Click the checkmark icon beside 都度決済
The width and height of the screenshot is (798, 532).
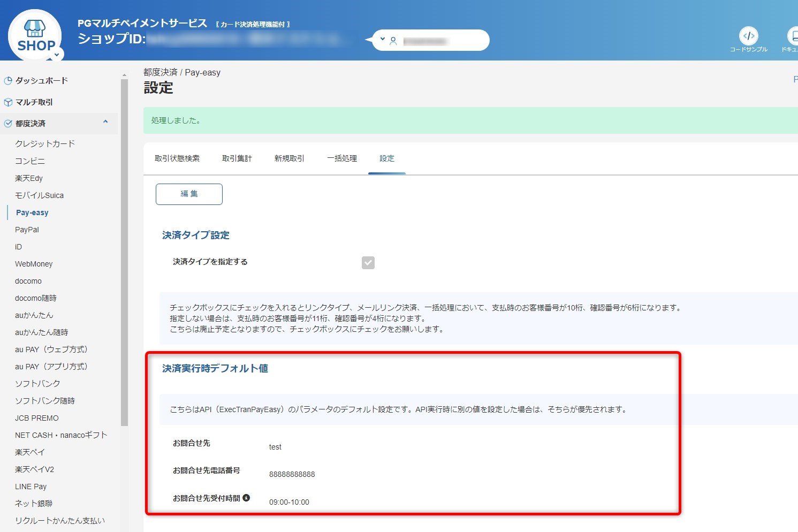click(x=8, y=123)
